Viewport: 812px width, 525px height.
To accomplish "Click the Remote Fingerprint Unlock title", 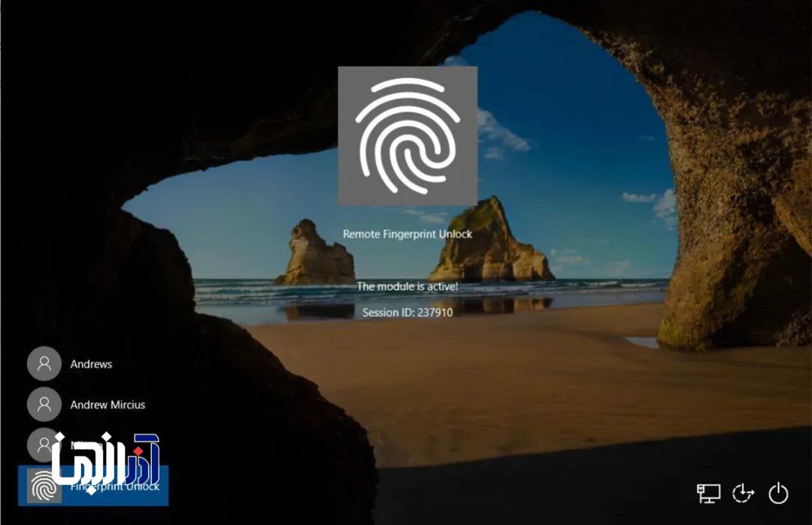I will pyautogui.click(x=408, y=234).
